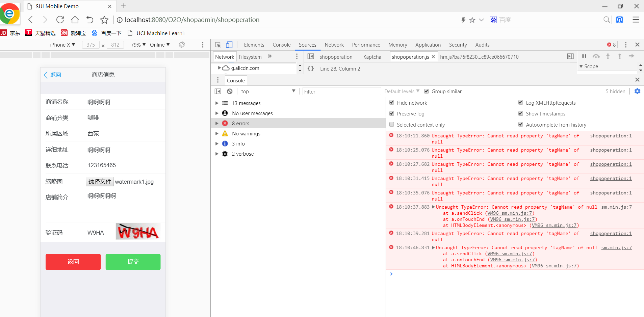Disable the Preserve log checkbox
This screenshot has width=644, height=317.
point(392,113)
